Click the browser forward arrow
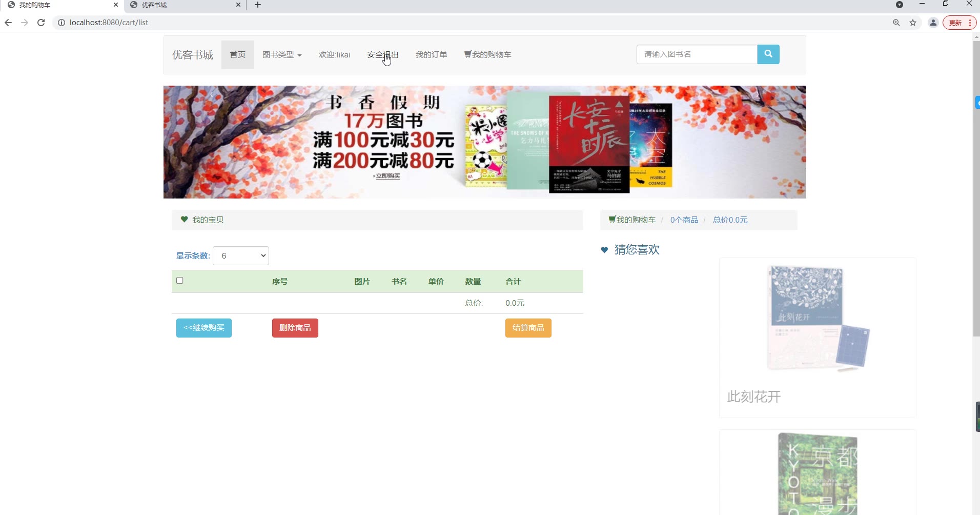This screenshot has width=980, height=515. pos(25,23)
